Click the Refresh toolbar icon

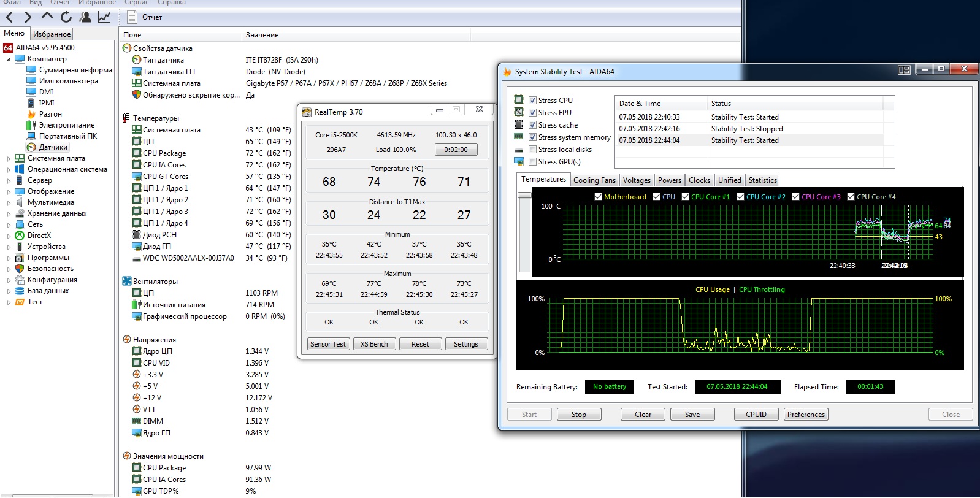tap(66, 17)
